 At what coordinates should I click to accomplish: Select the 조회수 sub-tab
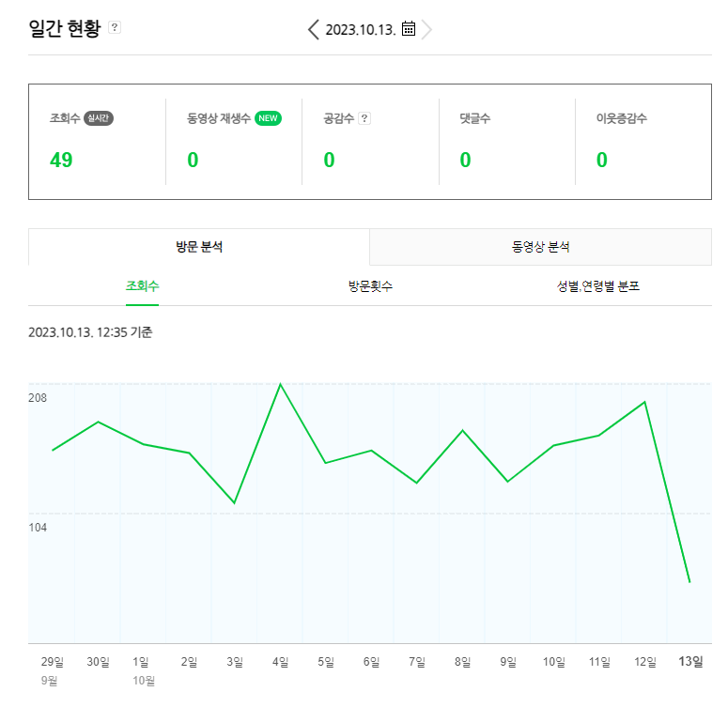coord(143,285)
